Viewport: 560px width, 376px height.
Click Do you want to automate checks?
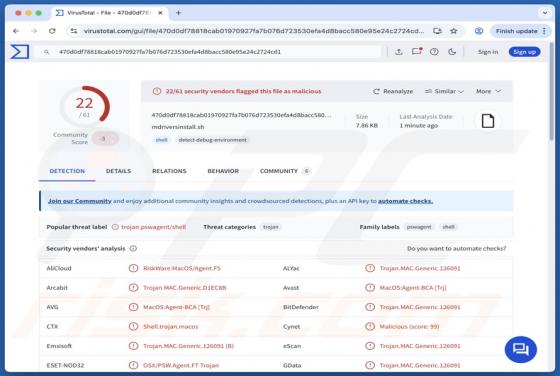(456, 249)
